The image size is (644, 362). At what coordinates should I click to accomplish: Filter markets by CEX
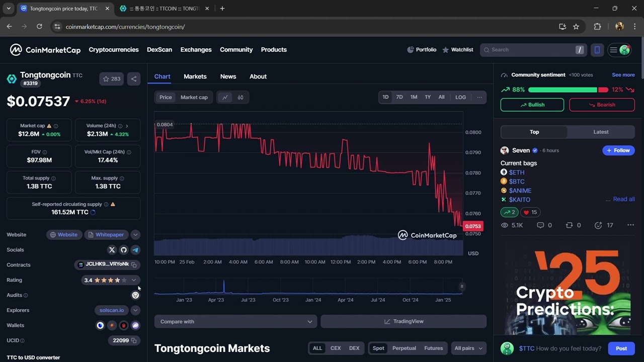click(336, 348)
